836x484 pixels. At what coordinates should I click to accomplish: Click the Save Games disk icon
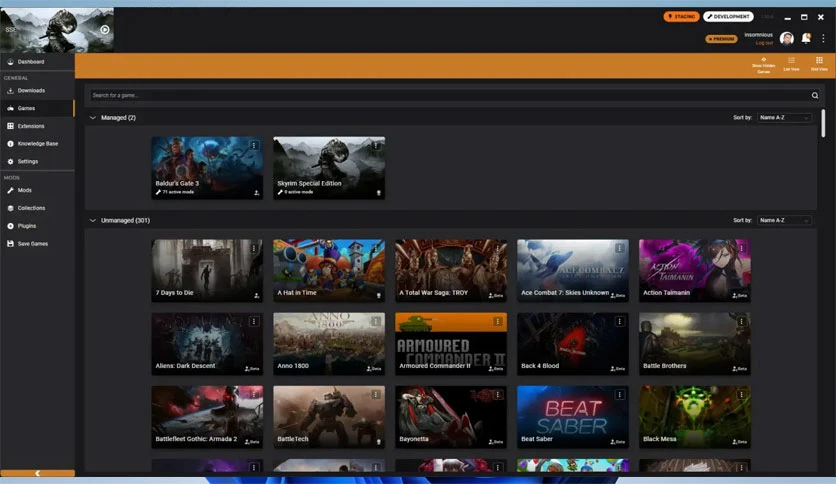10,244
